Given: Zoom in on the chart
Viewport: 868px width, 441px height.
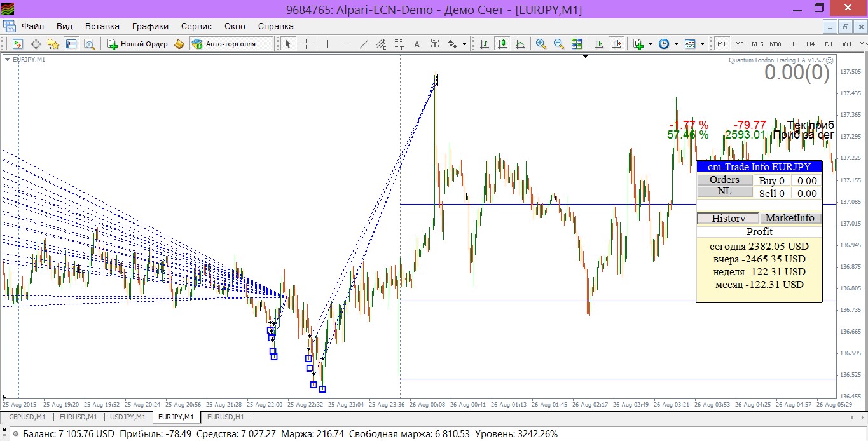Looking at the screenshot, I should pos(541,44).
